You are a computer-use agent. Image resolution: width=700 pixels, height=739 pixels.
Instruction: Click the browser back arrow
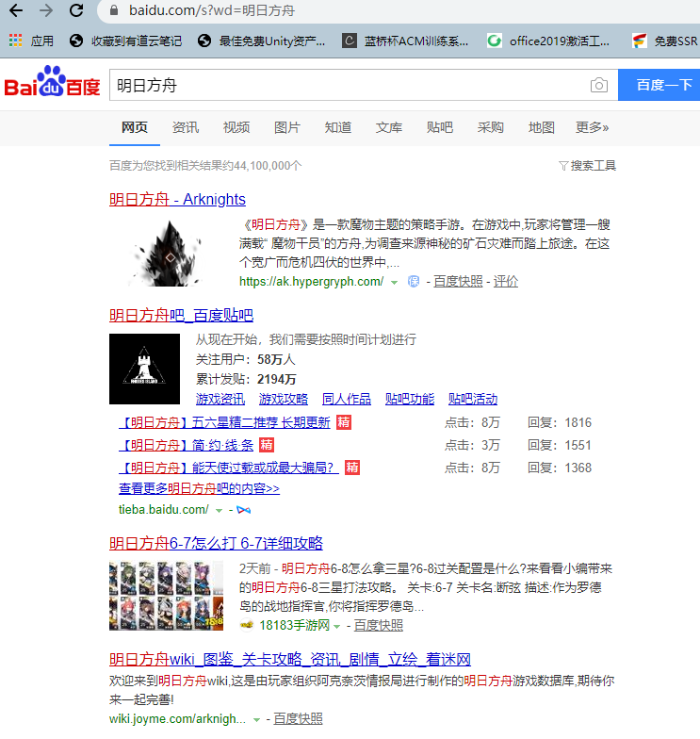(x=16, y=10)
